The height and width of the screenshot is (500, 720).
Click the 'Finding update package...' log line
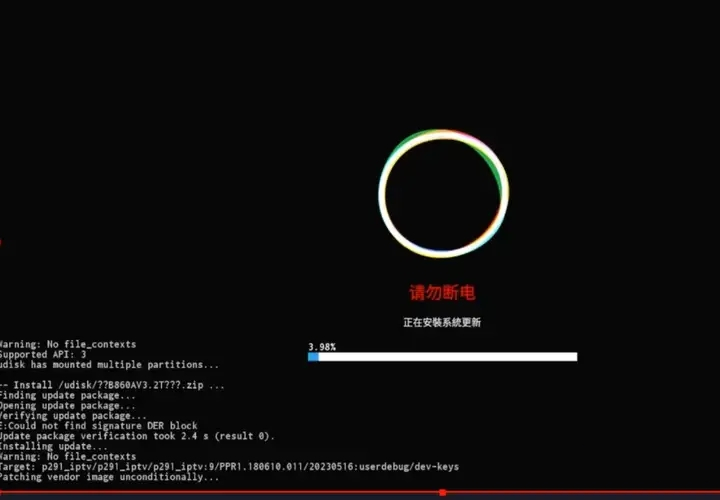pyautogui.click(x=67, y=395)
